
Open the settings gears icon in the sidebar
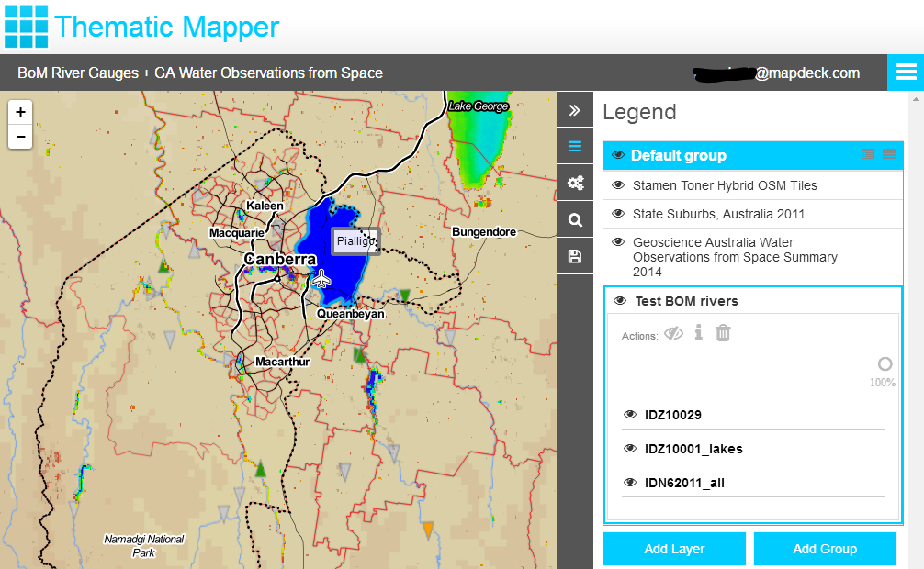tap(575, 182)
